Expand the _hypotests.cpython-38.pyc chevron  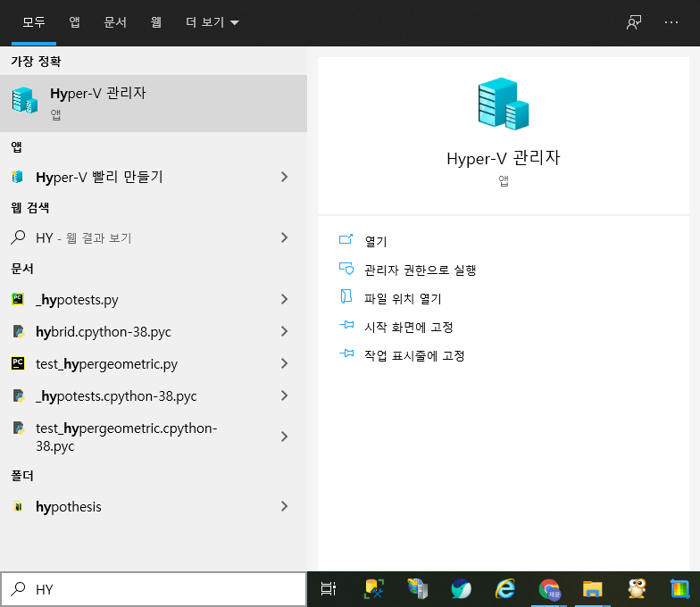(284, 395)
